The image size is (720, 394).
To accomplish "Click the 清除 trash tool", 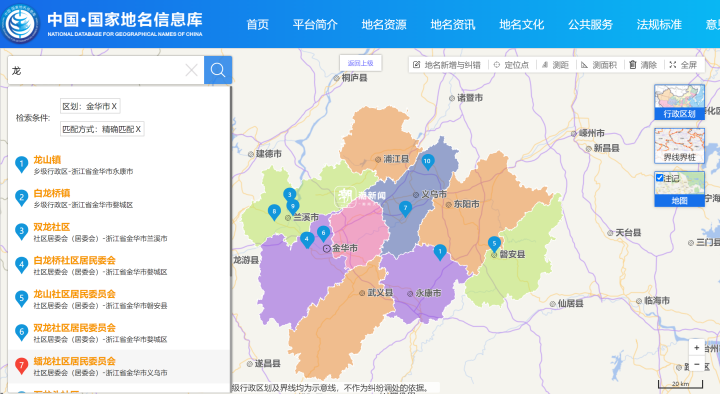I will point(643,65).
